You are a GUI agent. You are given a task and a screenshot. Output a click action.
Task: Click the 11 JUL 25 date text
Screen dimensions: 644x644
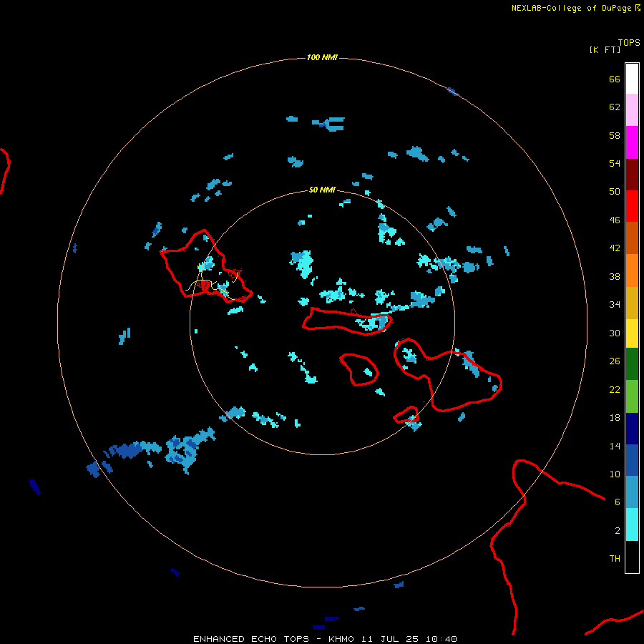click(x=390, y=639)
